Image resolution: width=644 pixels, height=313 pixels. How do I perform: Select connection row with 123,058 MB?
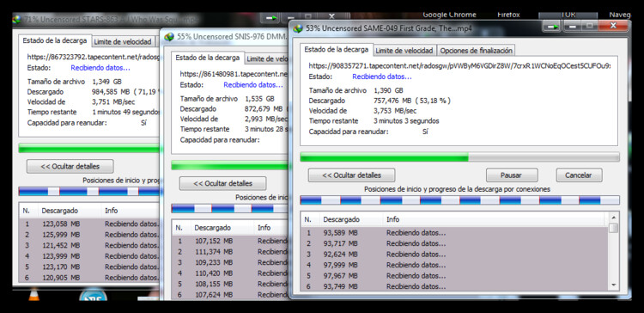[x=89, y=224]
